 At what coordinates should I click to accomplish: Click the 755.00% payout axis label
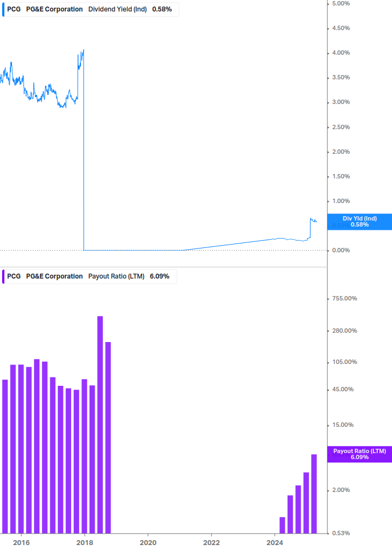coord(344,298)
